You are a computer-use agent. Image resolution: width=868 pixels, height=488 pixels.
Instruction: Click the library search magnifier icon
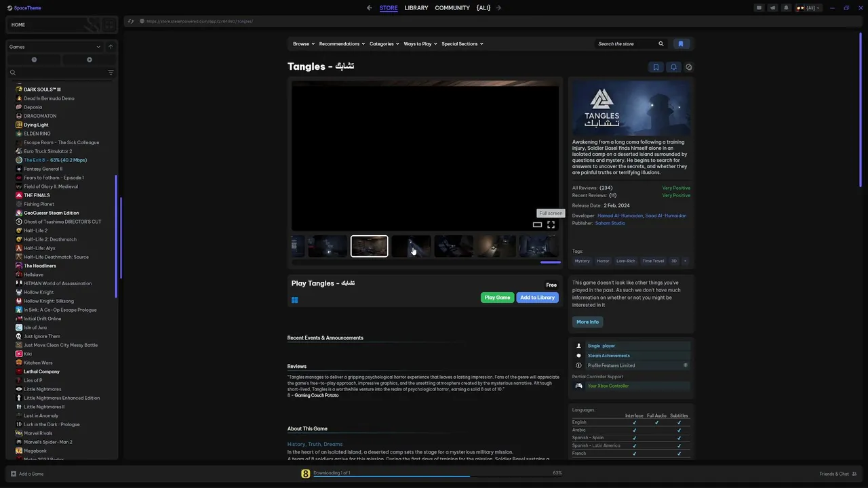coord(13,73)
